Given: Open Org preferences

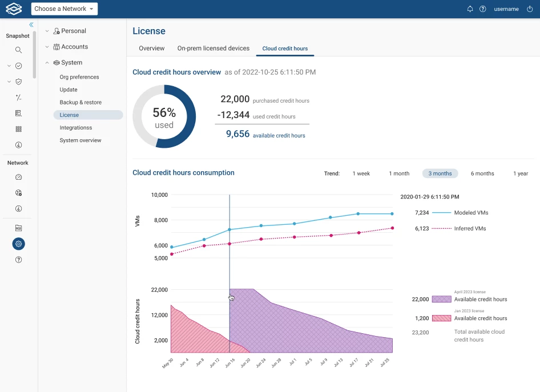Looking at the screenshot, I should (79, 77).
